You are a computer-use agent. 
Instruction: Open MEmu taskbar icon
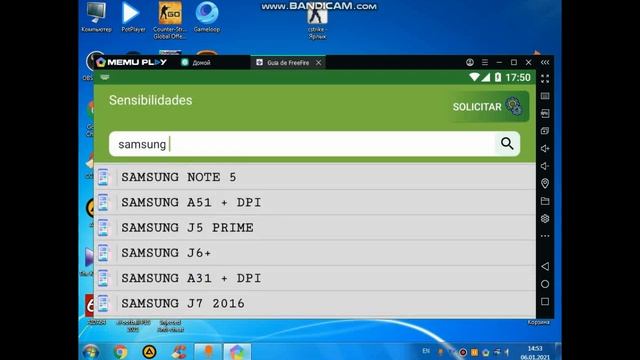[x=237, y=352]
